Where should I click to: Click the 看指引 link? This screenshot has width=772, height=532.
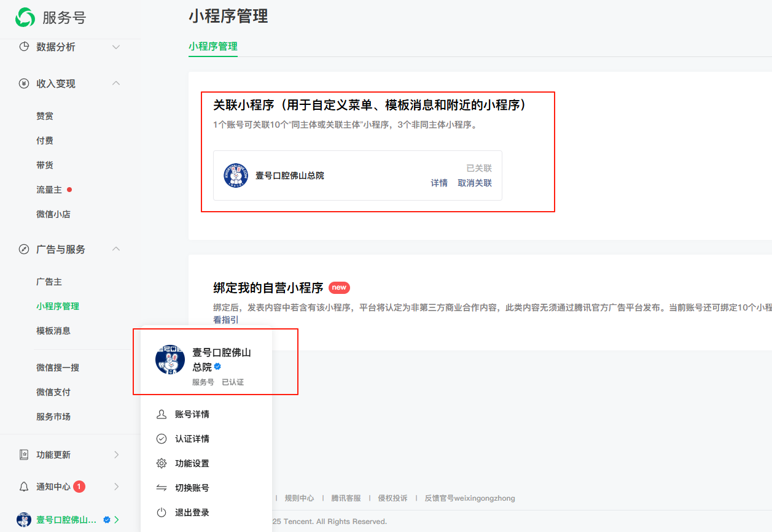click(226, 320)
